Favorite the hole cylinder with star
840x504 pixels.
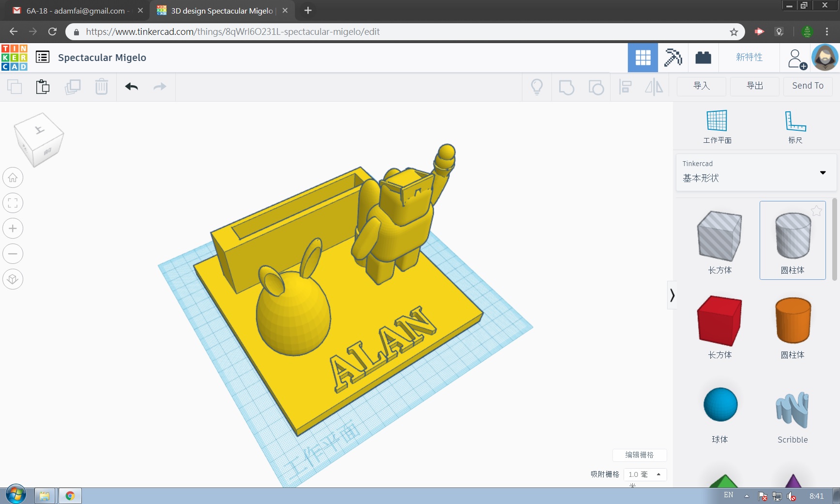click(816, 211)
